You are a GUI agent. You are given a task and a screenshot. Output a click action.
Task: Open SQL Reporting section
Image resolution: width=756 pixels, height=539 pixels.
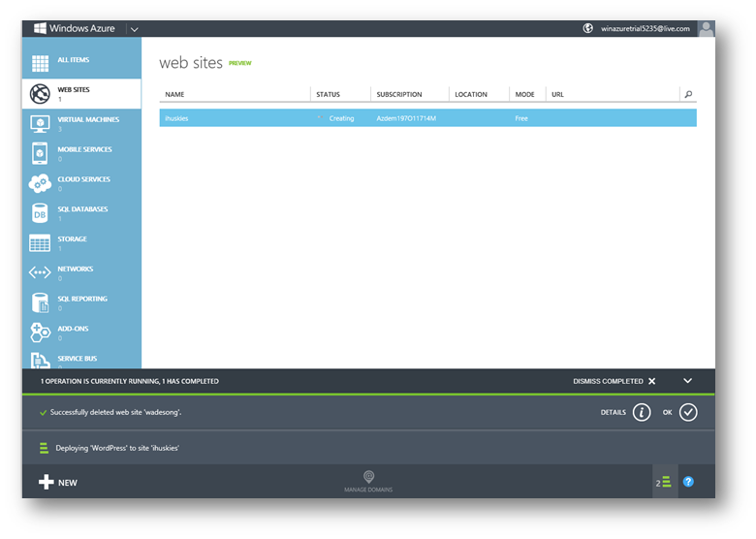(81, 302)
